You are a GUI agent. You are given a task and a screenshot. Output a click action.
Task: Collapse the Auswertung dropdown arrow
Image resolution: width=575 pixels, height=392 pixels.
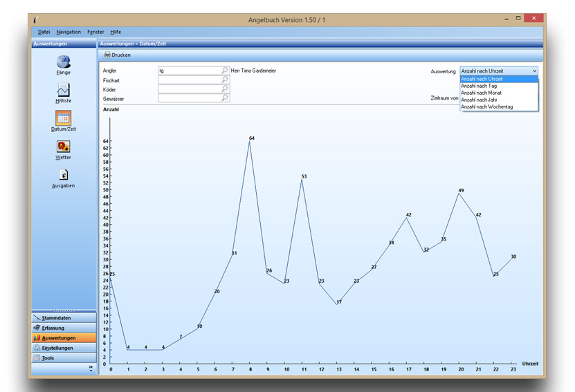point(533,71)
